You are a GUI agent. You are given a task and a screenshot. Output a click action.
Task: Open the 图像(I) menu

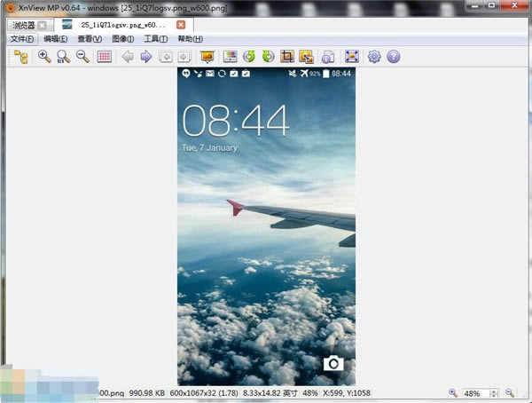coord(123,39)
